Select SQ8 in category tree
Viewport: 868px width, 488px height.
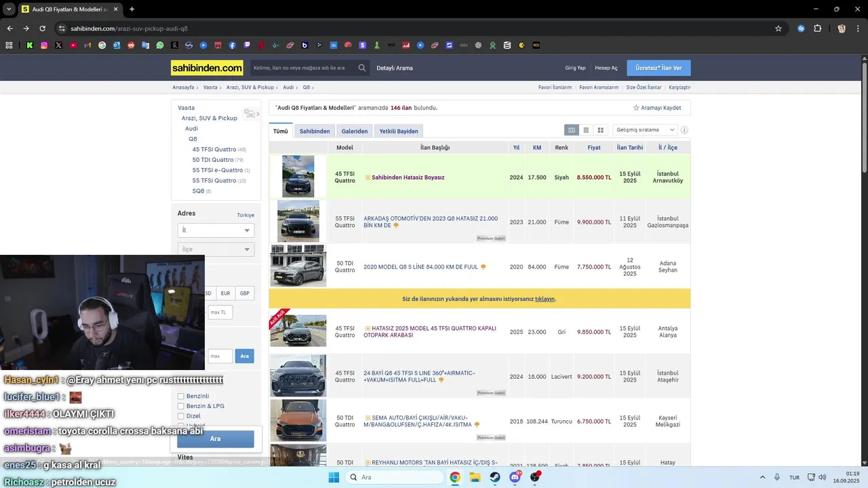(198, 191)
